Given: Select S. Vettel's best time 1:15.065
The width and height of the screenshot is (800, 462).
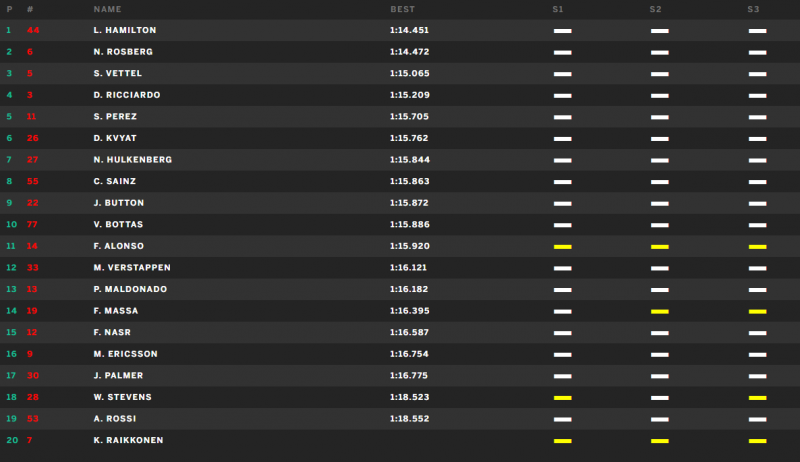Looking at the screenshot, I should (410, 73).
